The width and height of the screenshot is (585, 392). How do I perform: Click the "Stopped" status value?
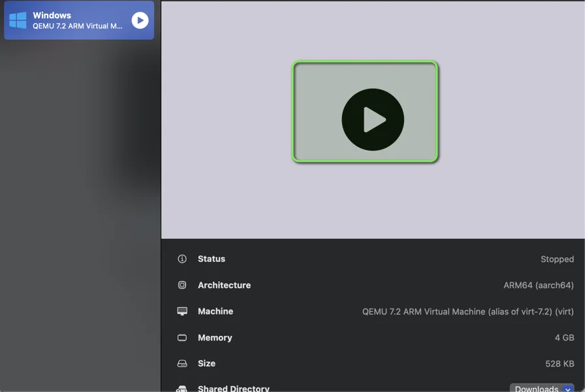pos(558,259)
